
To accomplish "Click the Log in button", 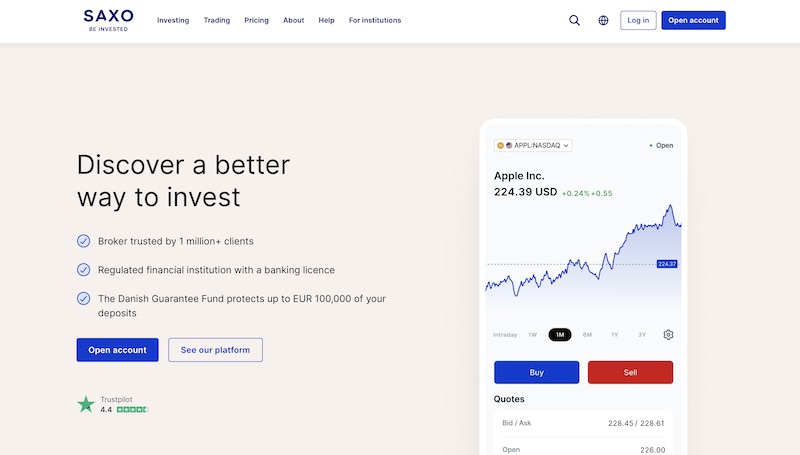I will coord(638,20).
